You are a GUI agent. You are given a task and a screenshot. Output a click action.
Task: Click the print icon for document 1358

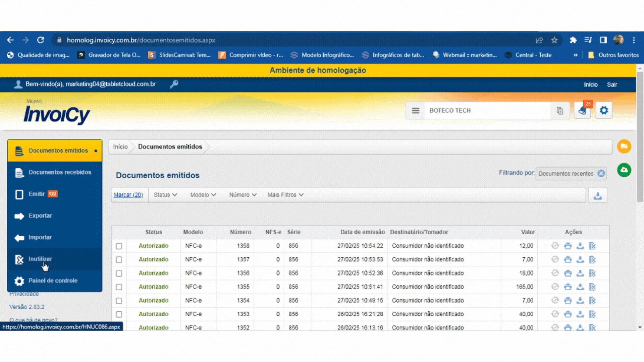(x=568, y=246)
